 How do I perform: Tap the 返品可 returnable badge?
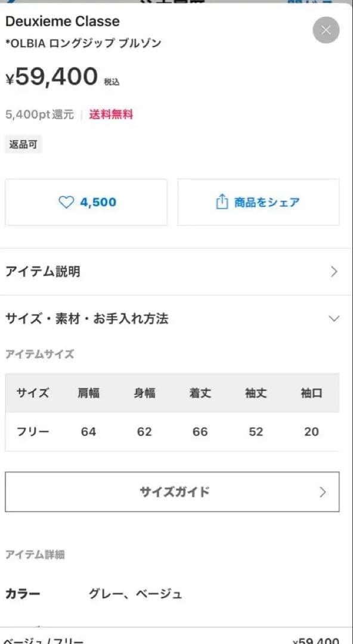pos(22,144)
